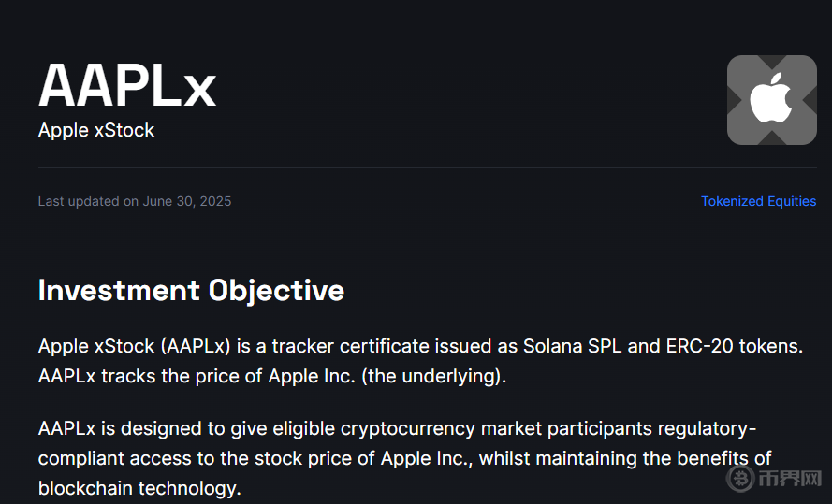Click the AAPLx title heading
Viewport: 832px width, 504px height.
click(127, 86)
